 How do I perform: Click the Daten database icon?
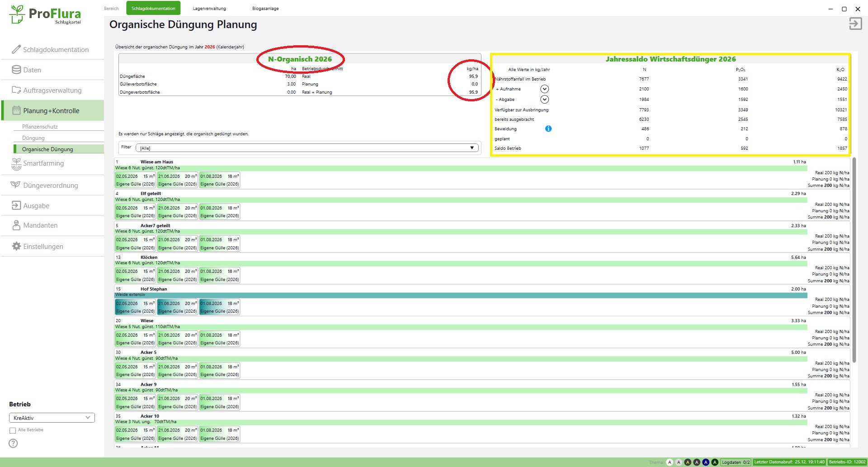click(x=16, y=70)
